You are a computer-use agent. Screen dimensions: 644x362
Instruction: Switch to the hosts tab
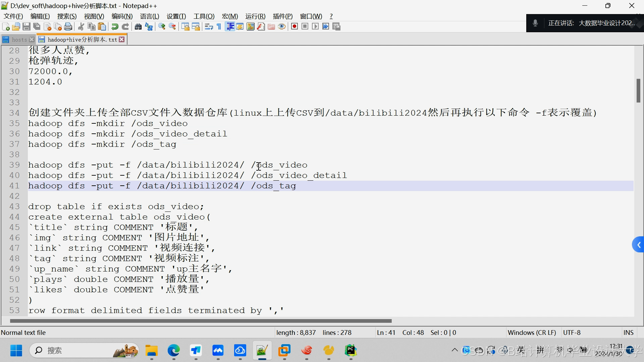(x=19, y=40)
